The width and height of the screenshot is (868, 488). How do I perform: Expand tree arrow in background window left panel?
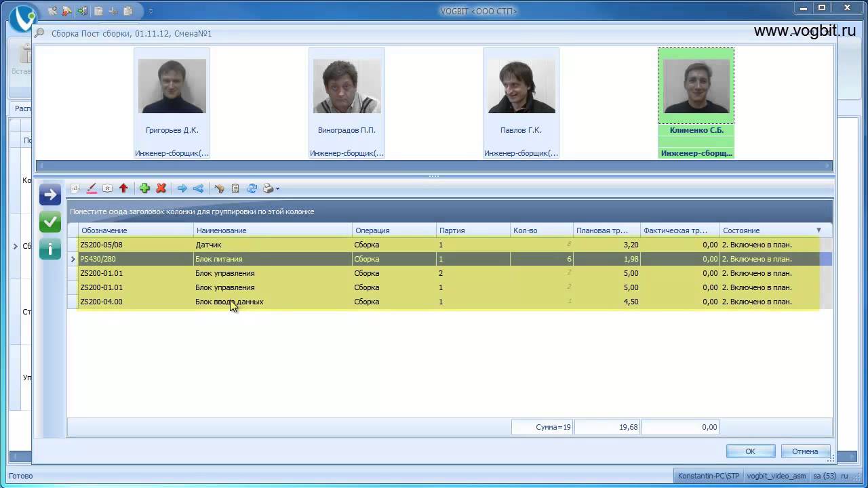tap(16, 246)
